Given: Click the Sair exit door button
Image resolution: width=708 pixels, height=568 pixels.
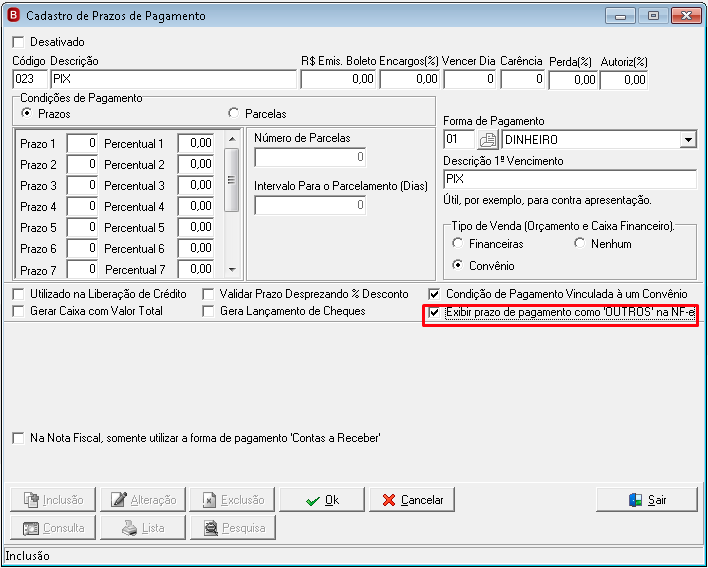Looking at the screenshot, I should 647,500.
